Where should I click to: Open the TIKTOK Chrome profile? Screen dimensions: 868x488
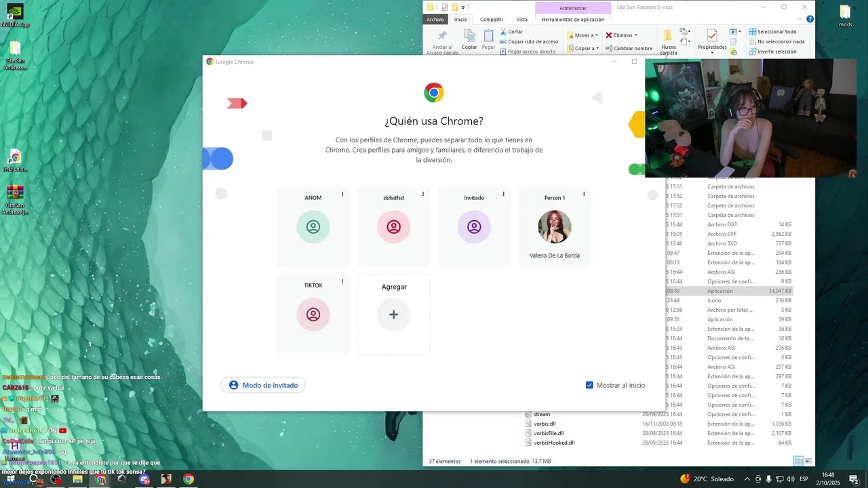(x=313, y=314)
